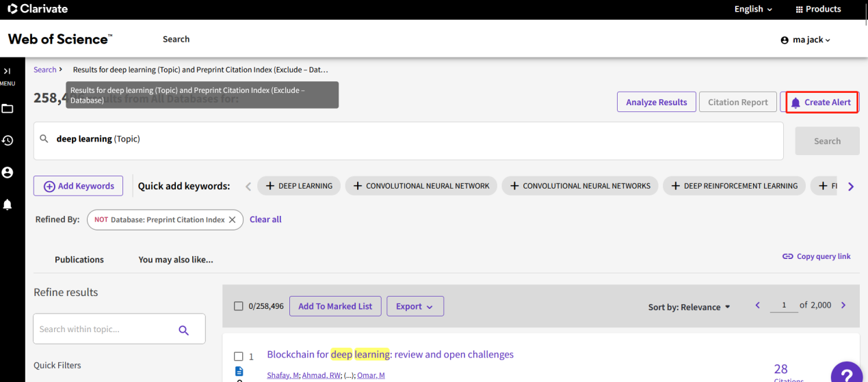This screenshot has height=382, width=868.
Task: Open the sidebar alerts bell icon
Action: [8, 204]
